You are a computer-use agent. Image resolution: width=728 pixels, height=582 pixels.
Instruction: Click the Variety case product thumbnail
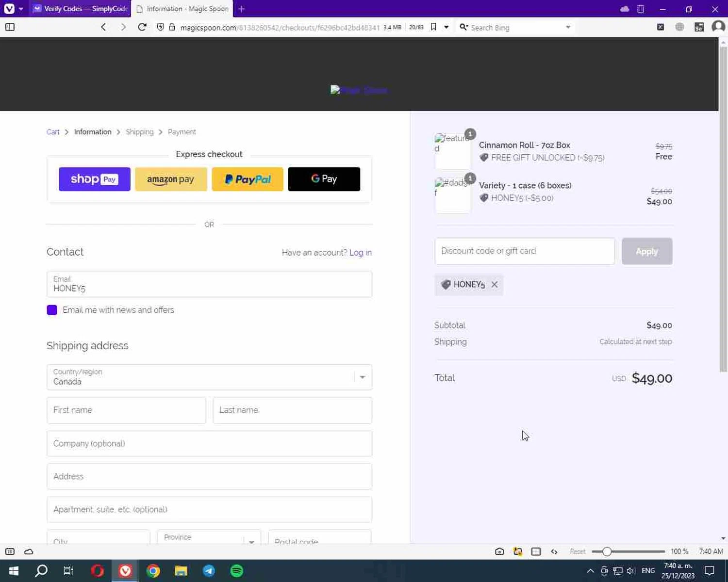452,195
